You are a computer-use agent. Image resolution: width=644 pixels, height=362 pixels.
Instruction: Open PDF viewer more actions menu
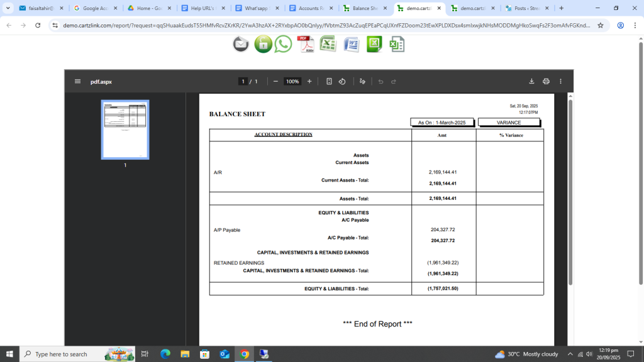[x=560, y=81]
